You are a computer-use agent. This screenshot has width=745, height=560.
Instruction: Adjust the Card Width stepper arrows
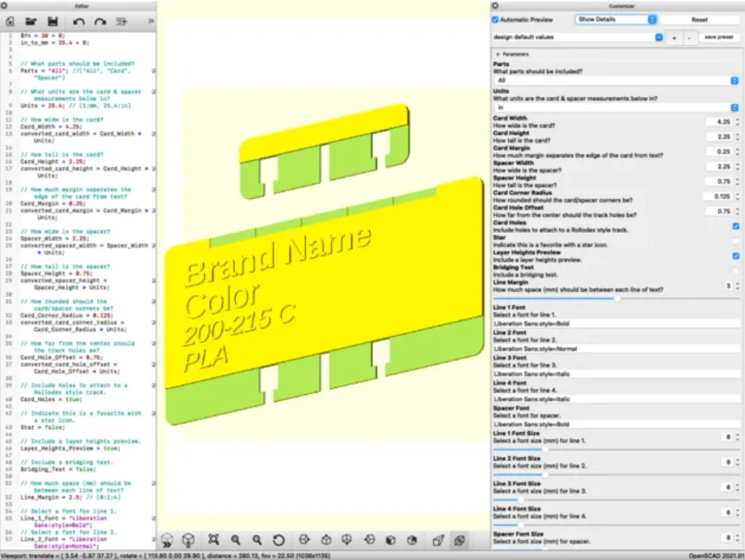point(737,122)
